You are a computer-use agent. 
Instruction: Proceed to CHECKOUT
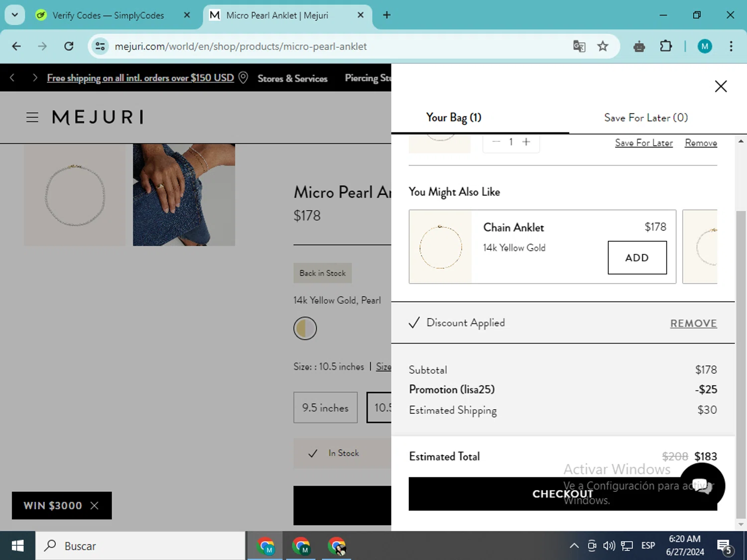(x=563, y=494)
